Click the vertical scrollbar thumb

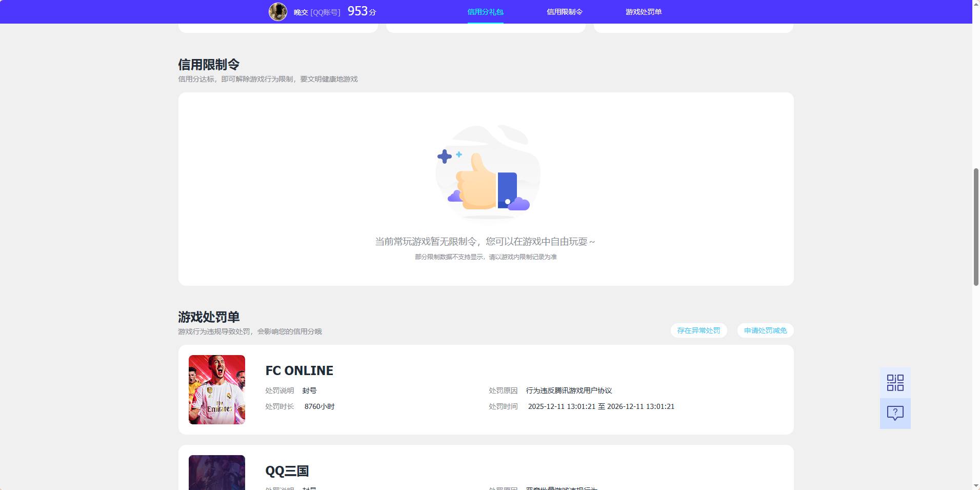pos(976,226)
